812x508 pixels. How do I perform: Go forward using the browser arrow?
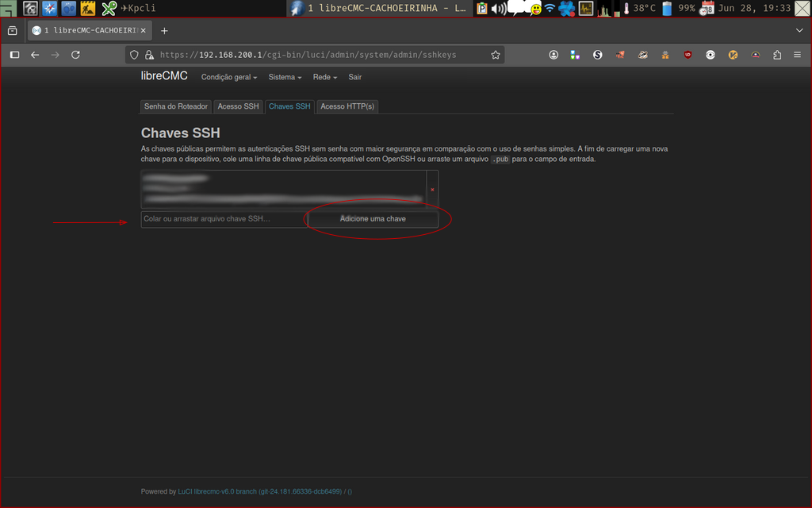tap(55, 55)
